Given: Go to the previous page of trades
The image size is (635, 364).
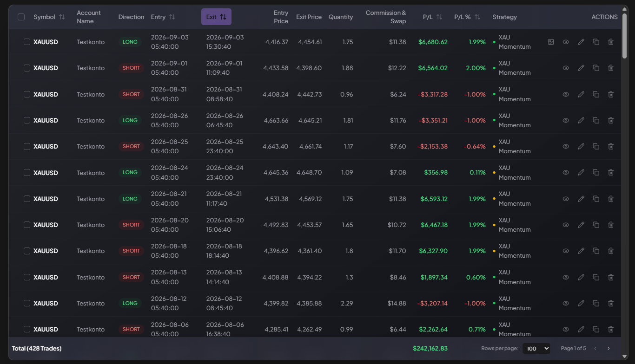Looking at the screenshot, I should (595, 348).
